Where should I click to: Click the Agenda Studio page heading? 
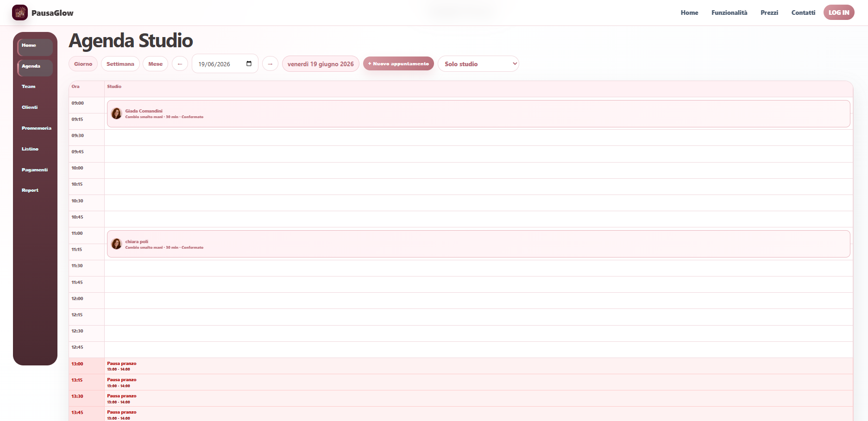point(131,41)
